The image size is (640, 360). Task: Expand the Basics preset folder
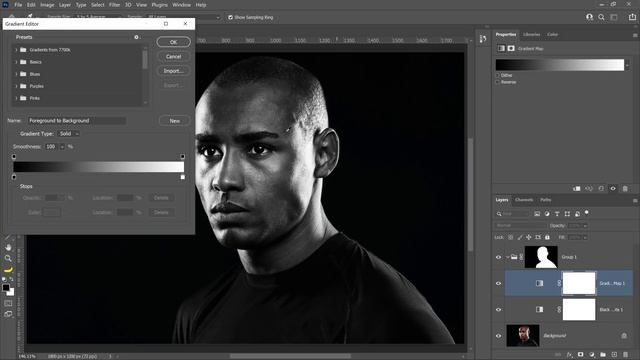(x=16, y=62)
